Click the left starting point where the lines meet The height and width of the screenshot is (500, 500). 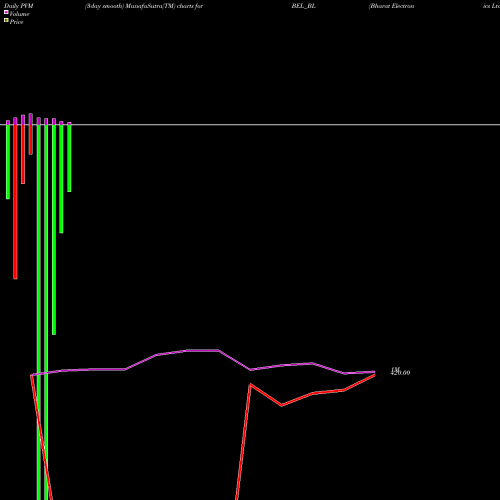pyautogui.click(x=31, y=375)
